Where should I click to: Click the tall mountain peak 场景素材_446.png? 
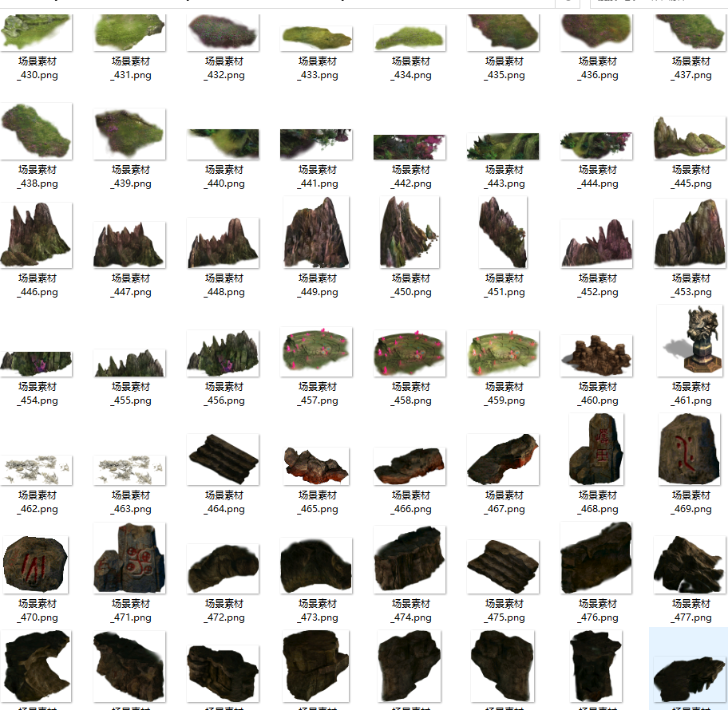pos(37,235)
